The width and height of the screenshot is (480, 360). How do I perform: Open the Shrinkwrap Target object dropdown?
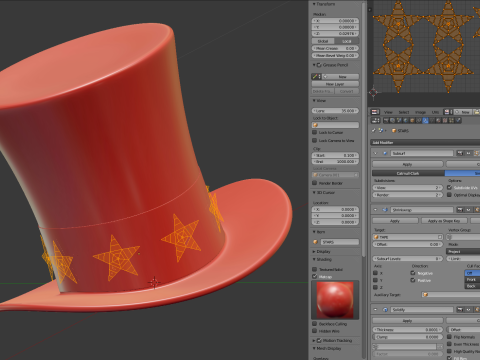coord(407,237)
